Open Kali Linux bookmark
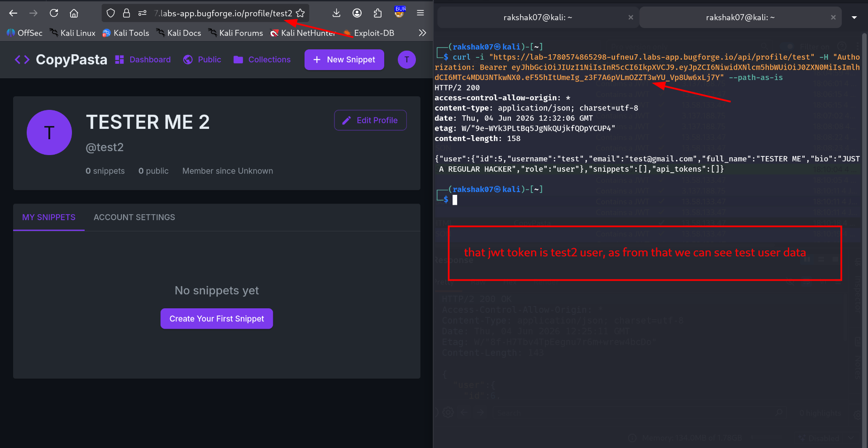 [72, 33]
